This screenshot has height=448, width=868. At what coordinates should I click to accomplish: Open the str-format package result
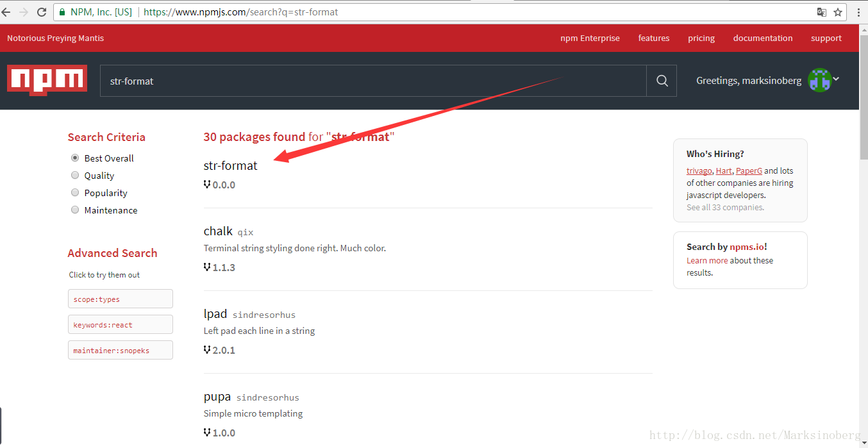[x=230, y=165]
